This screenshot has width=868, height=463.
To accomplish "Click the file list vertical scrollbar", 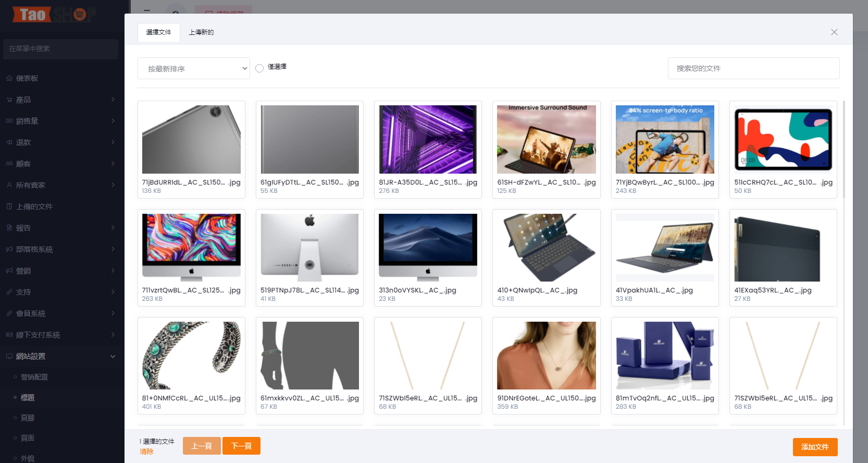I will coord(844,149).
